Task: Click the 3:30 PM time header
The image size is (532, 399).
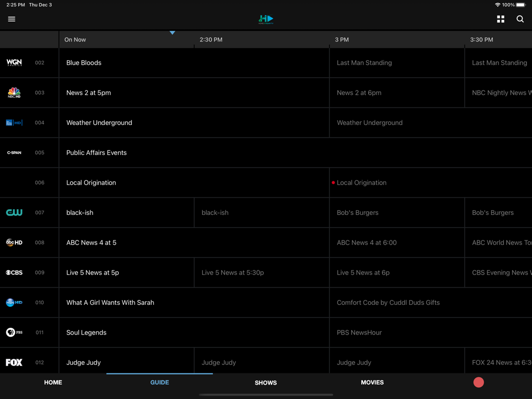Action: [x=481, y=40]
